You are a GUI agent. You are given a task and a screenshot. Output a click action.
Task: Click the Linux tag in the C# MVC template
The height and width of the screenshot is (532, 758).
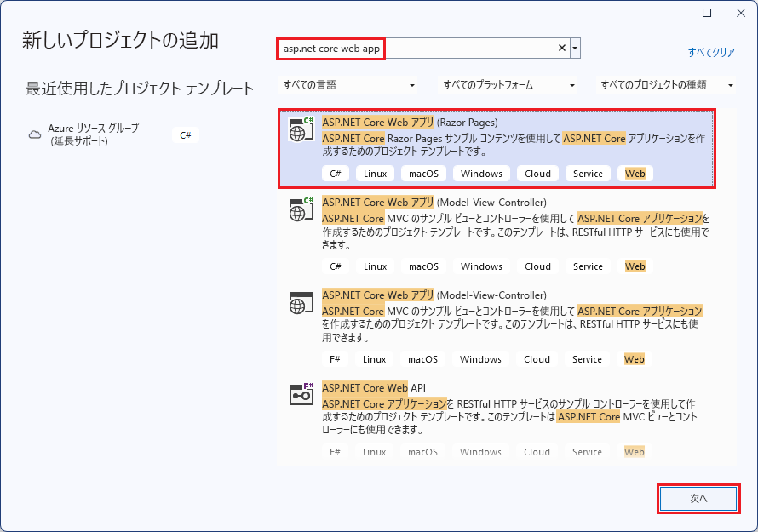click(375, 266)
